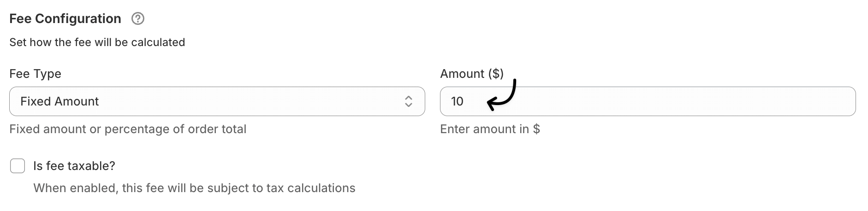Toggle taxable via 'Is fee taxable?' label
This screenshot has height=211, width=868.
click(x=74, y=166)
